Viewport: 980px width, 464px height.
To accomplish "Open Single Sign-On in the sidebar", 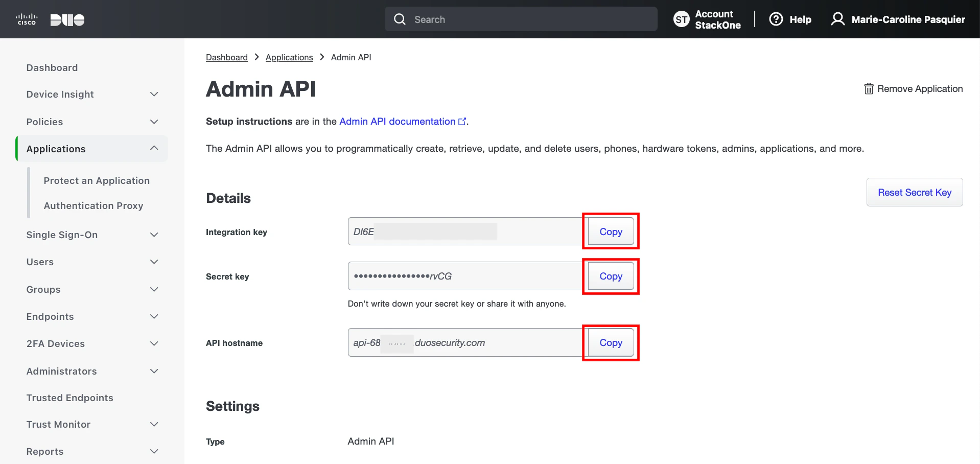I will (x=62, y=235).
